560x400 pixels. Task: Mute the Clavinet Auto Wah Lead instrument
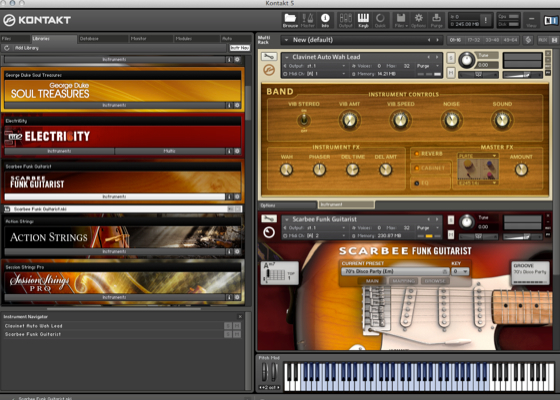451,73
